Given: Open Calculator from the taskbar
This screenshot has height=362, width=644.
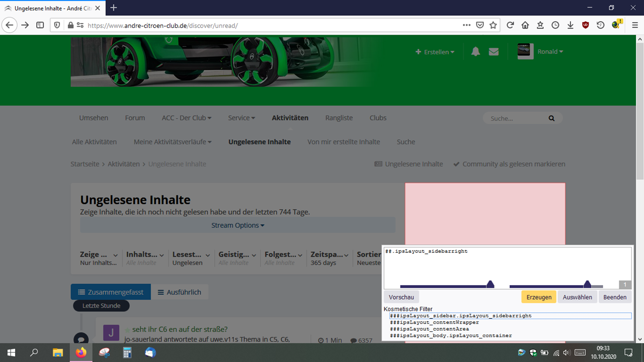Looking at the screenshot, I should [x=127, y=352].
